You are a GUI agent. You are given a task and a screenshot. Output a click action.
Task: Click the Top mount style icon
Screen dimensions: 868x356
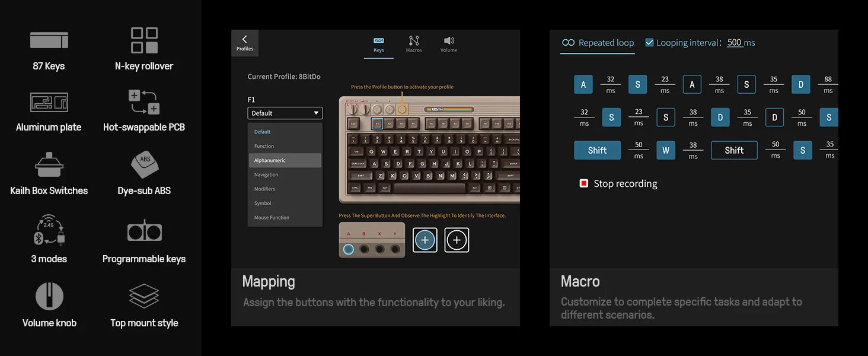(143, 295)
